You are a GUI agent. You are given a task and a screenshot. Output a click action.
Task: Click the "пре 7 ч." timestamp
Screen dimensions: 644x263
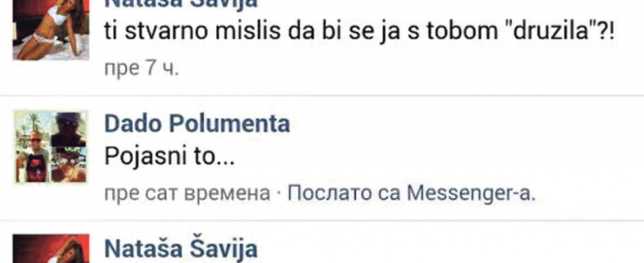[142, 68]
